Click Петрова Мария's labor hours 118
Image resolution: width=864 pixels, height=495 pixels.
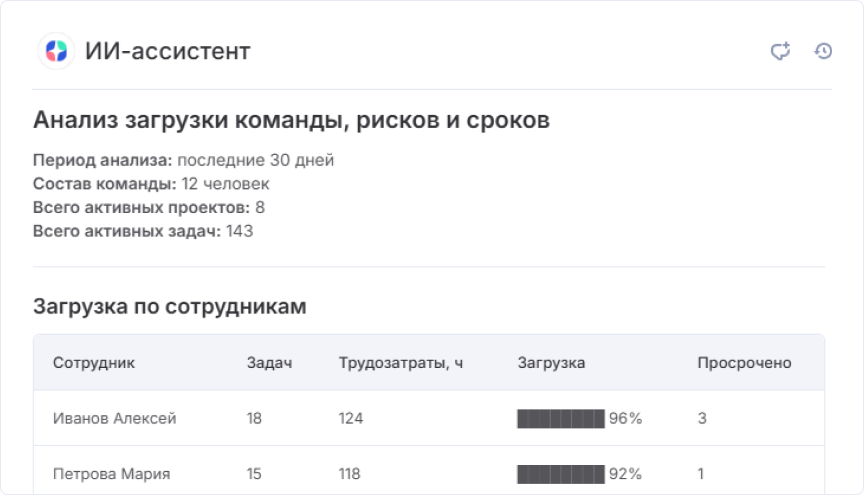(349, 474)
